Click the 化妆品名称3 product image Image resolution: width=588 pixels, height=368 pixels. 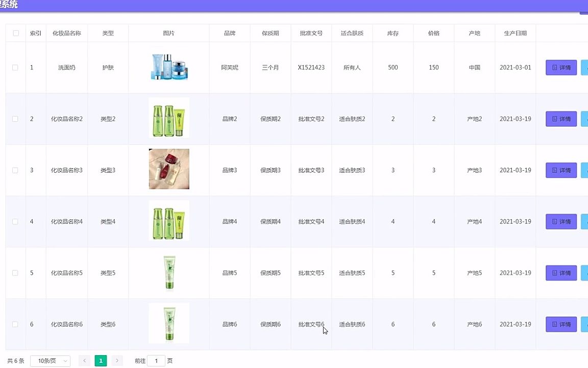(x=169, y=169)
